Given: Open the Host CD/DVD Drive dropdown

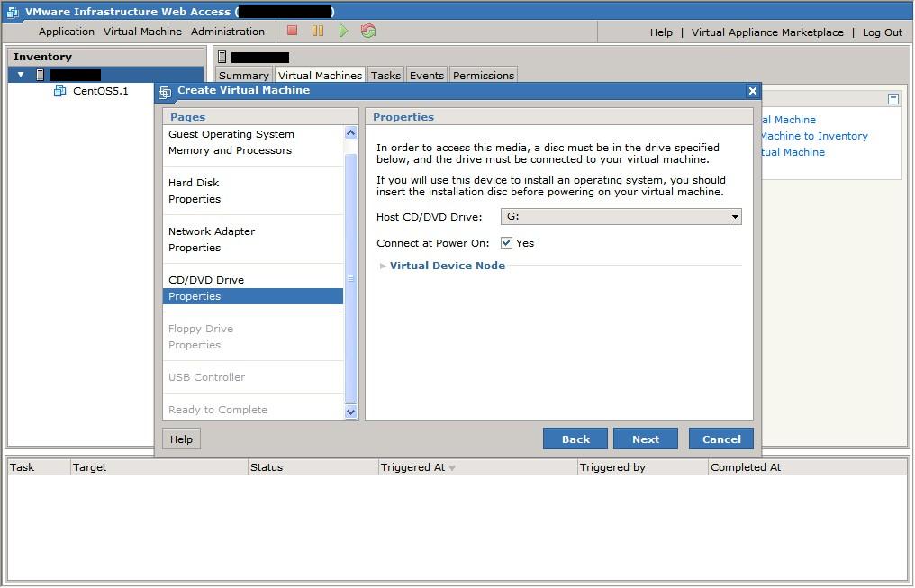Looking at the screenshot, I should click(735, 217).
